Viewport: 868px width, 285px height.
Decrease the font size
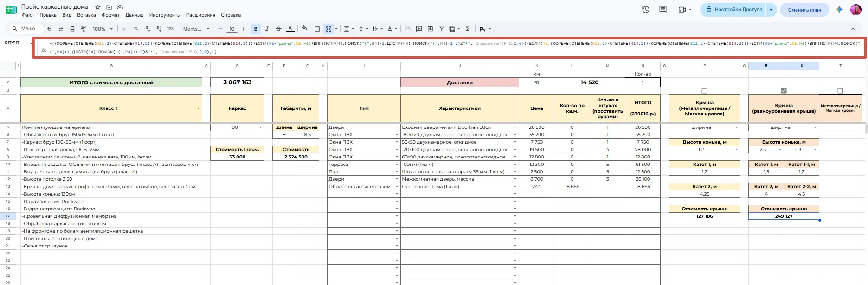(220, 29)
